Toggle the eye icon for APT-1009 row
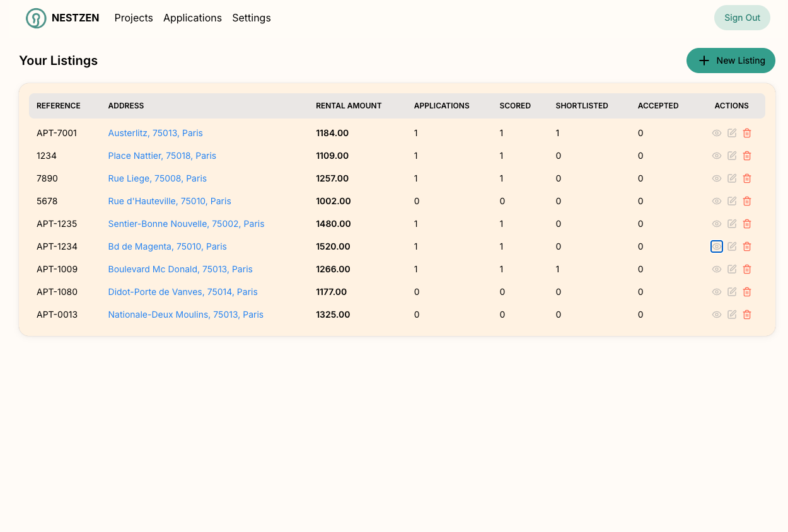This screenshot has height=532, width=788. coord(717,269)
